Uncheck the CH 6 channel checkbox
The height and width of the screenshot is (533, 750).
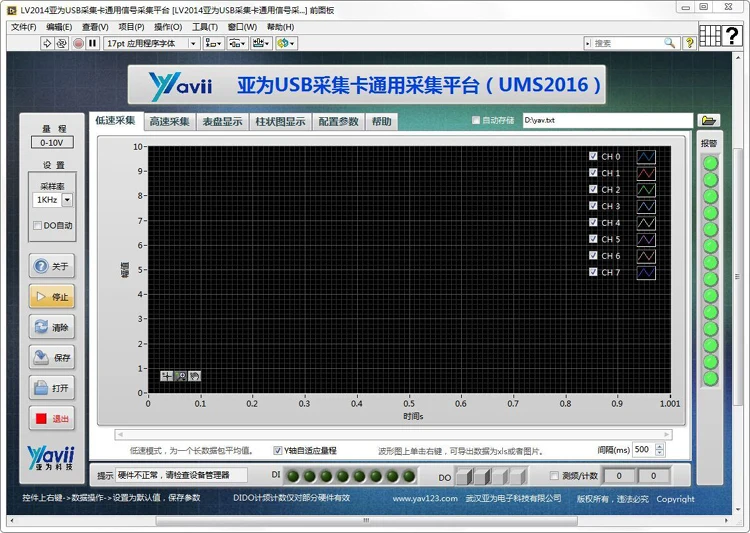[x=593, y=255]
